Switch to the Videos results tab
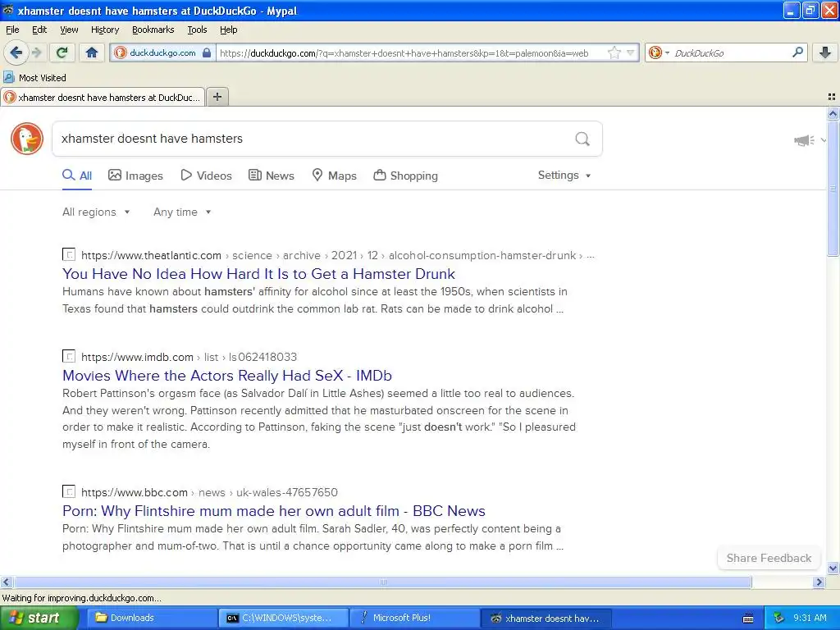840x630 pixels. coord(206,176)
